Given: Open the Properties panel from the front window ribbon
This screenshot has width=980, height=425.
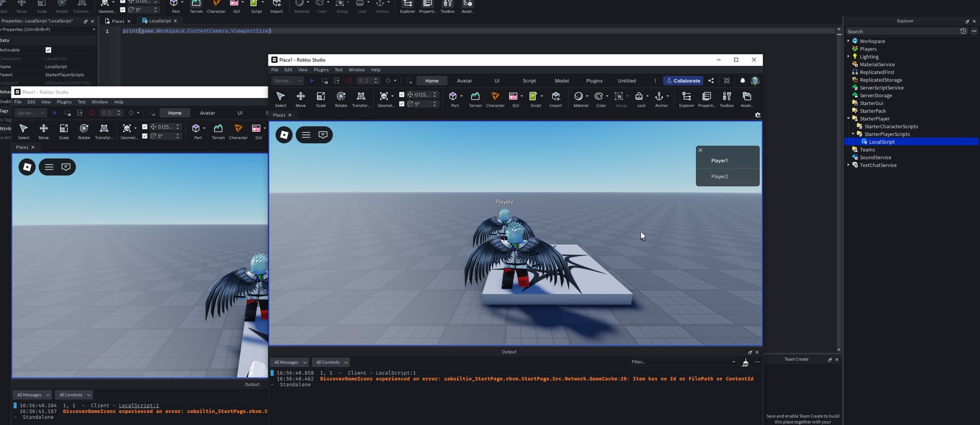Looking at the screenshot, I should [x=707, y=99].
